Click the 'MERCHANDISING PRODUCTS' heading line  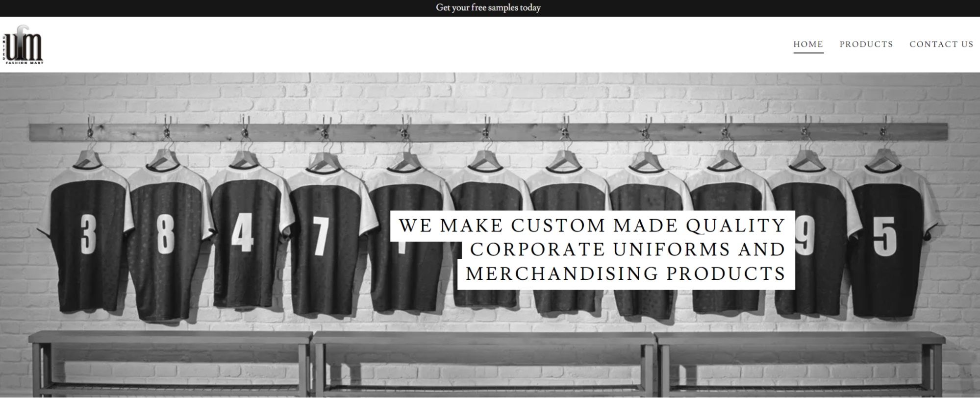626,273
